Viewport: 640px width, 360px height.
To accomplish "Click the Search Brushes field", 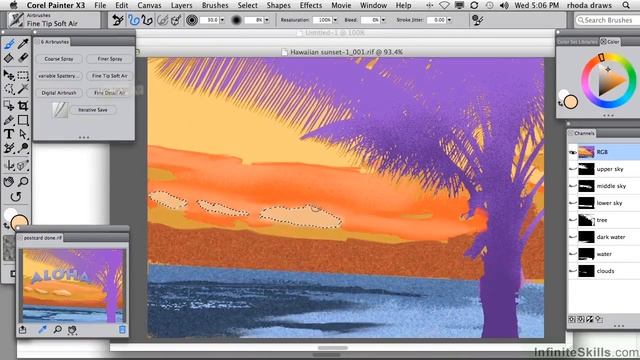I will pyautogui.click(x=606, y=20).
